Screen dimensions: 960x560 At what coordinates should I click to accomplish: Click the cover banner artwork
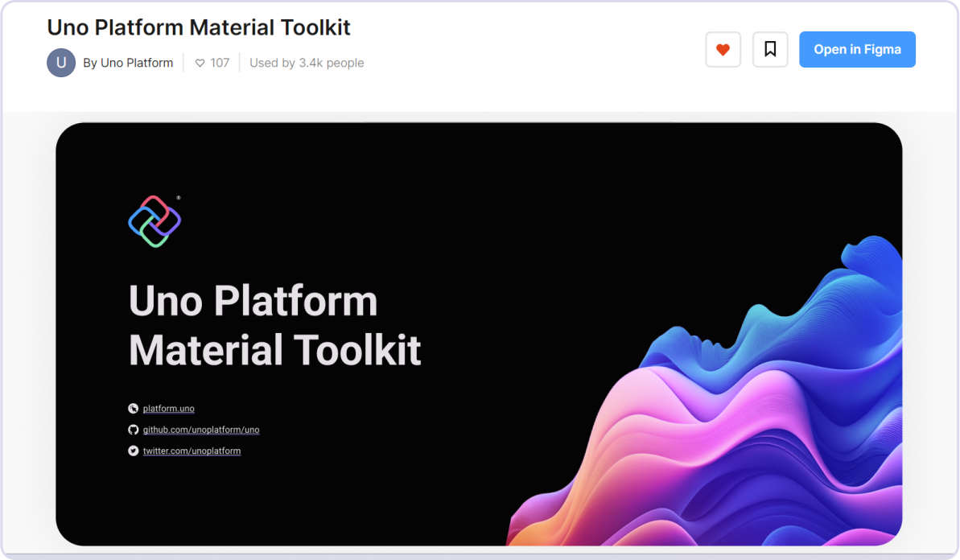480,332
